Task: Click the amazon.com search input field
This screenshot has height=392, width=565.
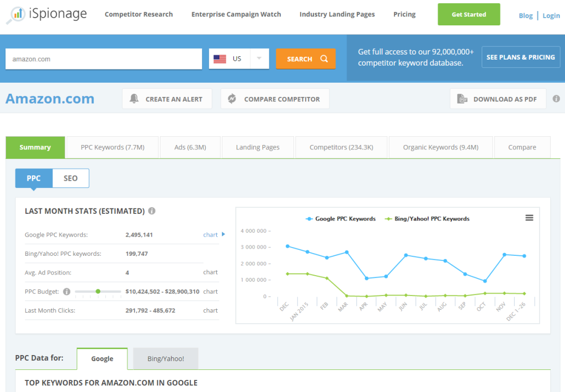Action: 104,59
